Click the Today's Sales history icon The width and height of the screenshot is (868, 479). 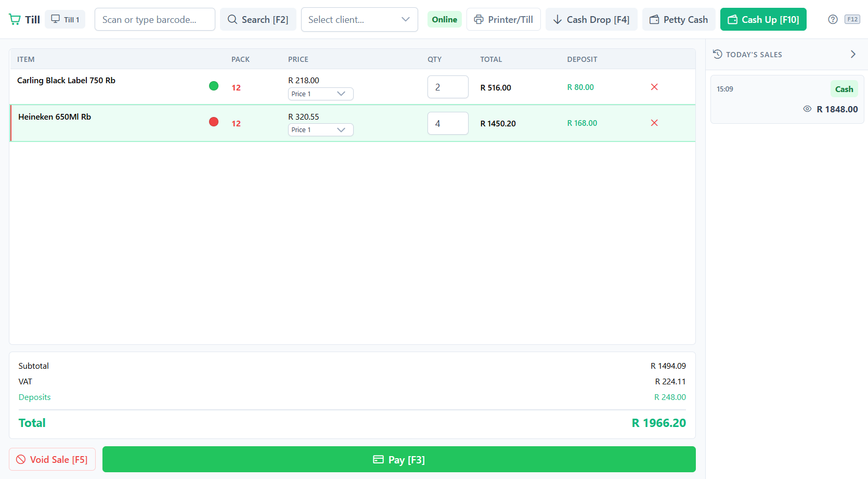point(718,54)
